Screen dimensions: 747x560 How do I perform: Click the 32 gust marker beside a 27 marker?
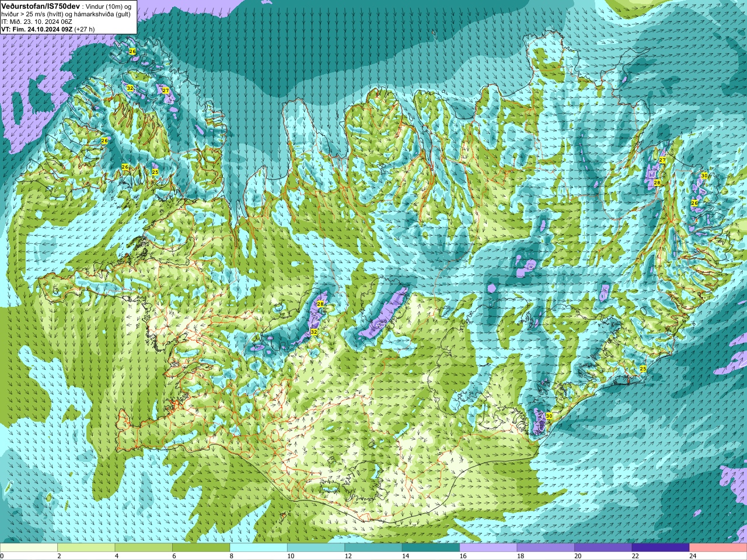click(130, 88)
